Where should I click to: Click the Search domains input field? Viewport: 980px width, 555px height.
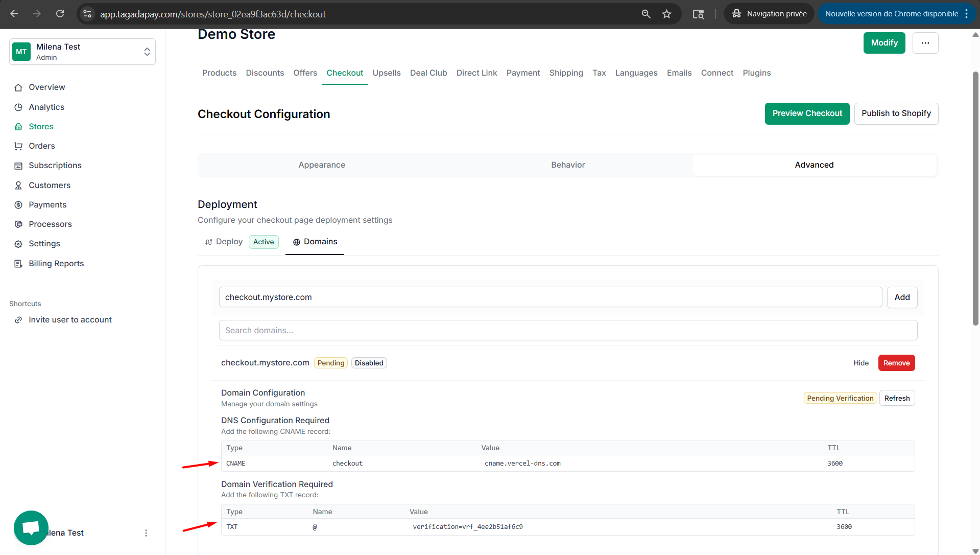567,331
